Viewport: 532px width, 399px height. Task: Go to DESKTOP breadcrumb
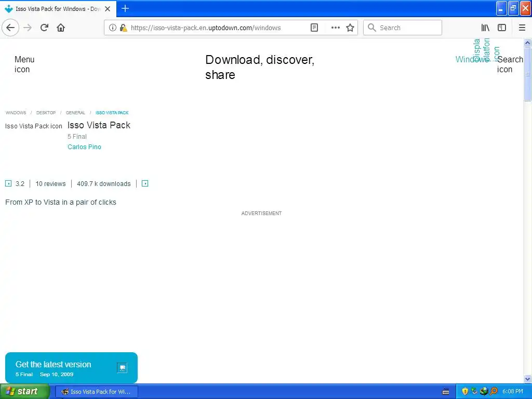pos(46,113)
